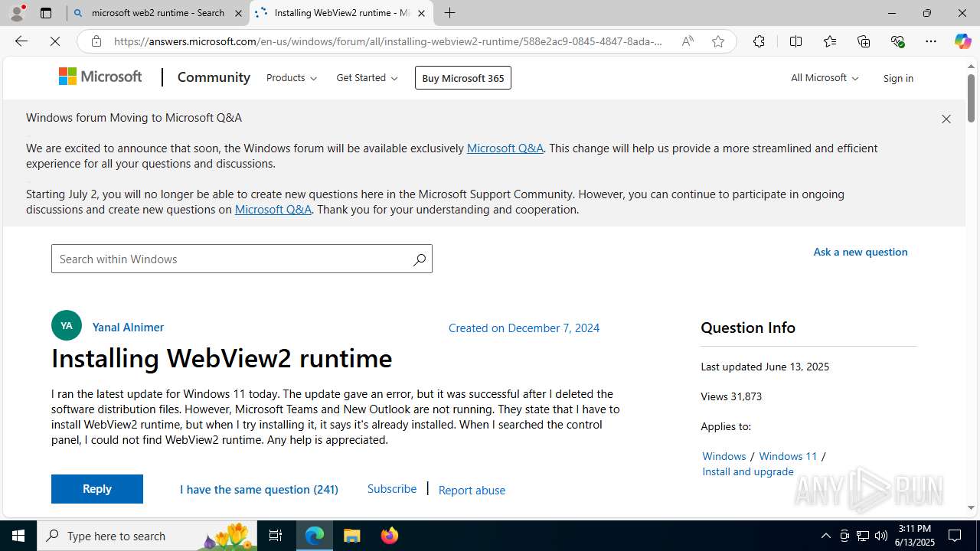Switch to the microsoft web2 runtime search tab

[158, 13]
